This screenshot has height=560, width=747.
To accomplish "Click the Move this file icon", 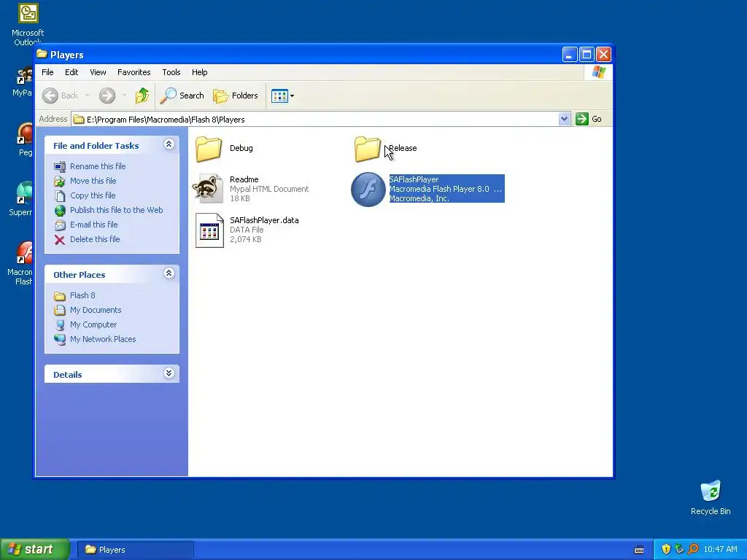I will coord(60,182).
